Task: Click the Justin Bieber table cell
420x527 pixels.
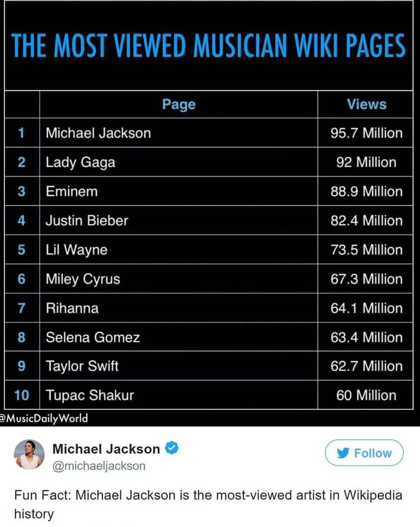Action: [x=87, y=221]
